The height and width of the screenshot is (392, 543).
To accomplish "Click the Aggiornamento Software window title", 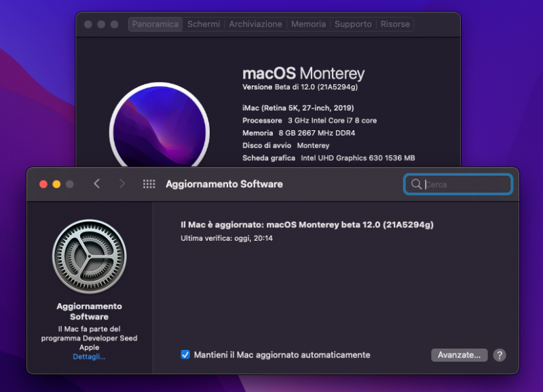I will [224, 184].
